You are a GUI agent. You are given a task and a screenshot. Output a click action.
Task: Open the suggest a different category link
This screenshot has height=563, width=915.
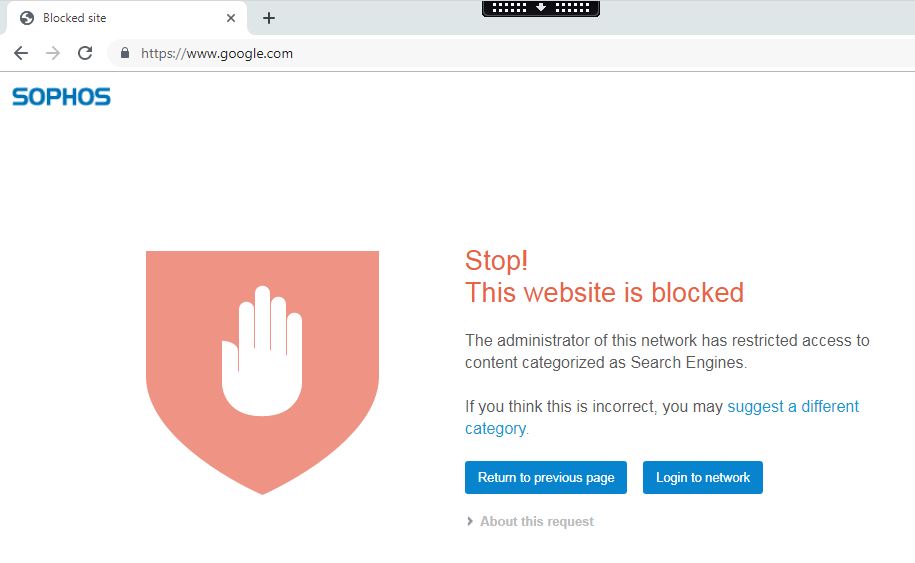pyautogui.click(x=662, y=417)
